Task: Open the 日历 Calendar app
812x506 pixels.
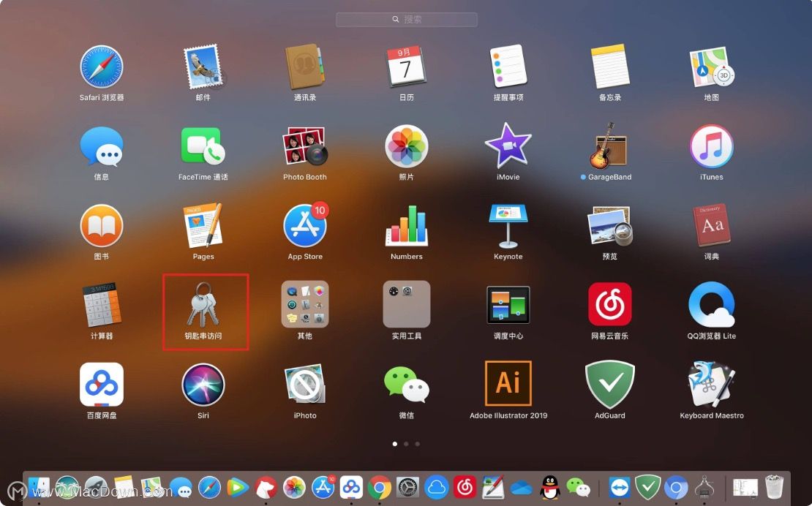Action: (407, 67)
